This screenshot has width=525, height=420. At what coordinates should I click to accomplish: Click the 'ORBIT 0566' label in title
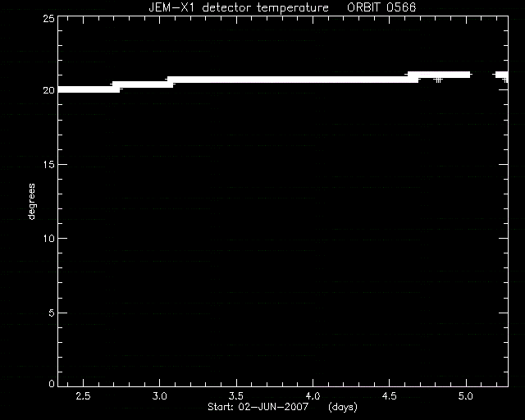(x=381, y=7)
